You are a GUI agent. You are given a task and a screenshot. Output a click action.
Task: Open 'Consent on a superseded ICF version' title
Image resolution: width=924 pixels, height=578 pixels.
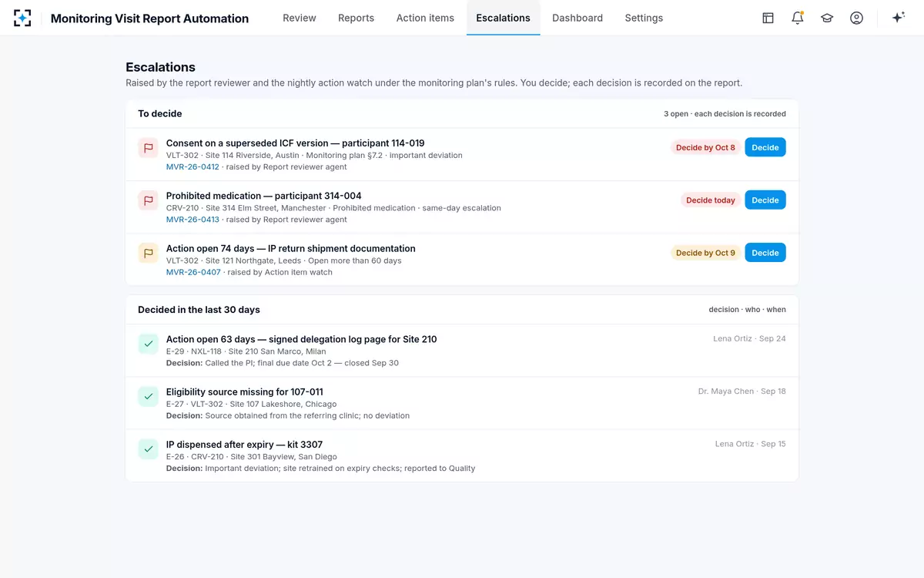295,143
